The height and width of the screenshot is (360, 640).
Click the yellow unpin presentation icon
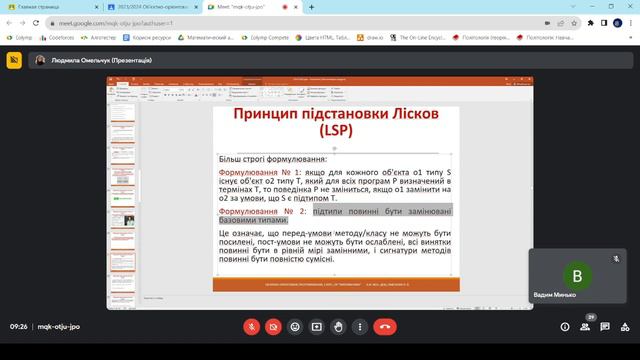(14, 60)
